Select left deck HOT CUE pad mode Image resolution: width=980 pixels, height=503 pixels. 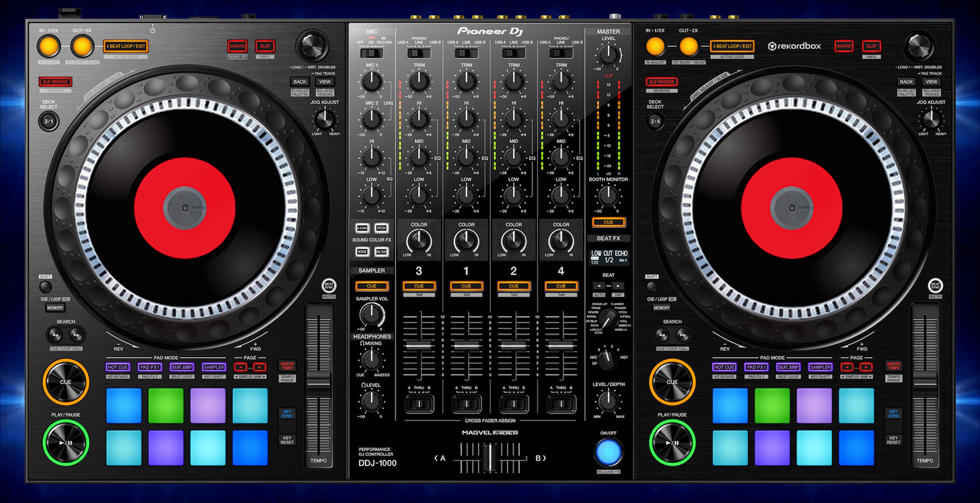click(118, 367)
